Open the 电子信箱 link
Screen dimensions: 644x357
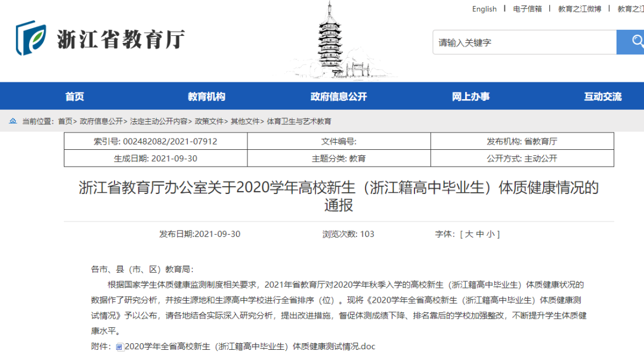(527, 9)
